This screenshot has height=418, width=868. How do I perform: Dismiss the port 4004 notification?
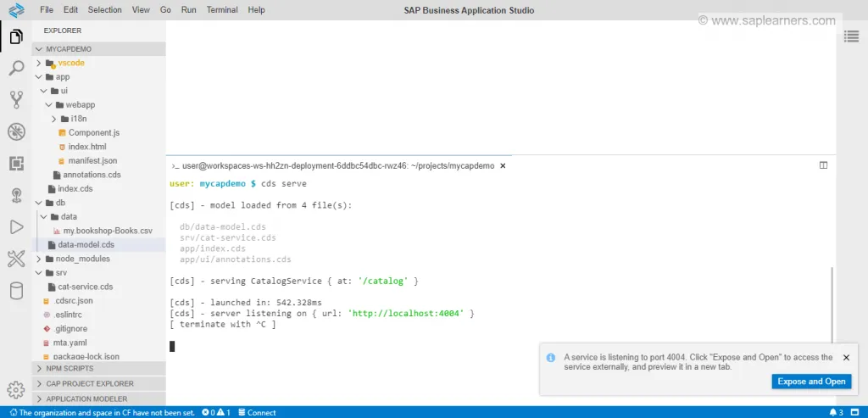(846, 358)
